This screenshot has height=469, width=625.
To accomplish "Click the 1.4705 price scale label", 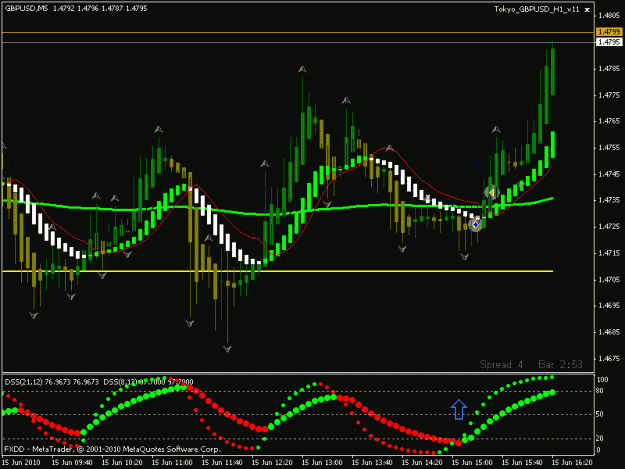I will point(609,279).
